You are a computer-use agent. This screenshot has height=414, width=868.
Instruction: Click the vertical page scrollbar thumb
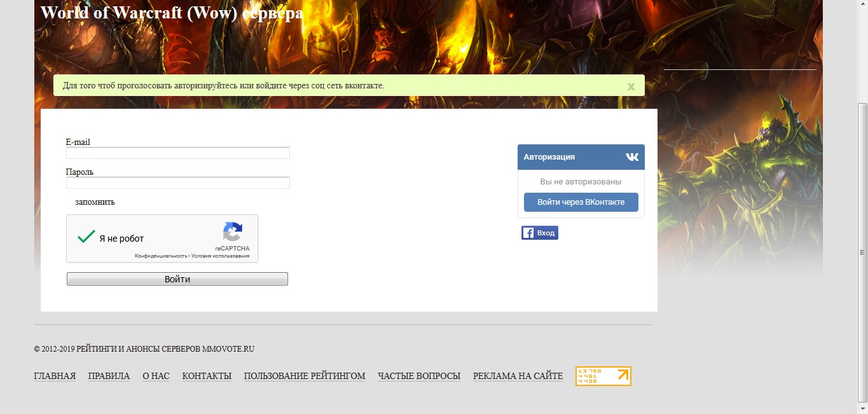coord(862,251)
